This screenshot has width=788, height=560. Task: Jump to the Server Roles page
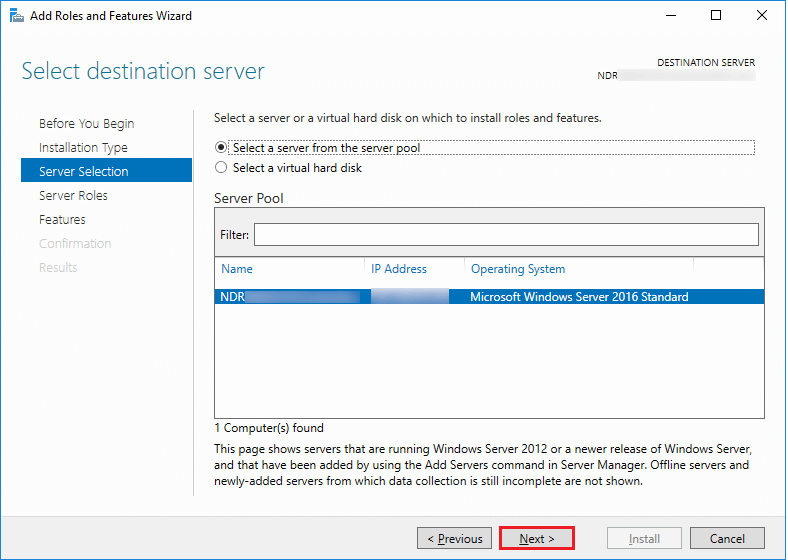[73, 196]
